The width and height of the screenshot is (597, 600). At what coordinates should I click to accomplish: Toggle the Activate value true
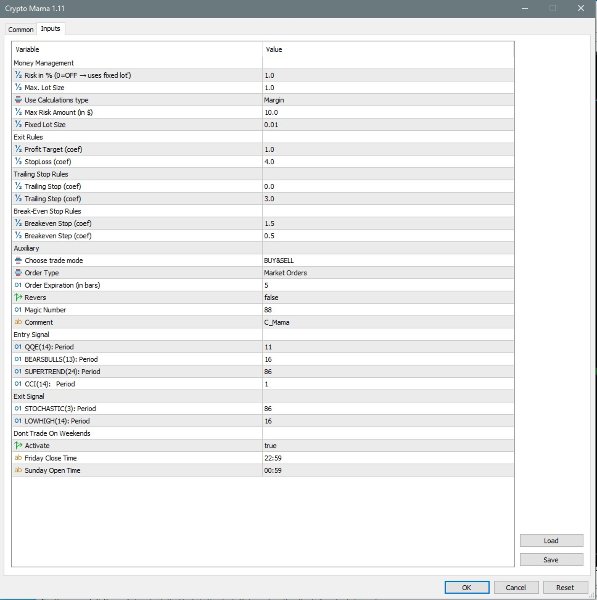(388, 445)
